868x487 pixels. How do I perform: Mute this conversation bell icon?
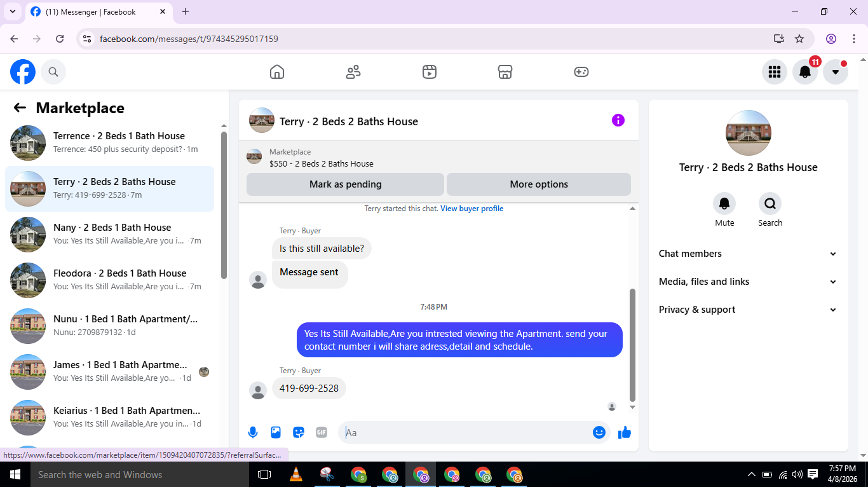(724, 203)
